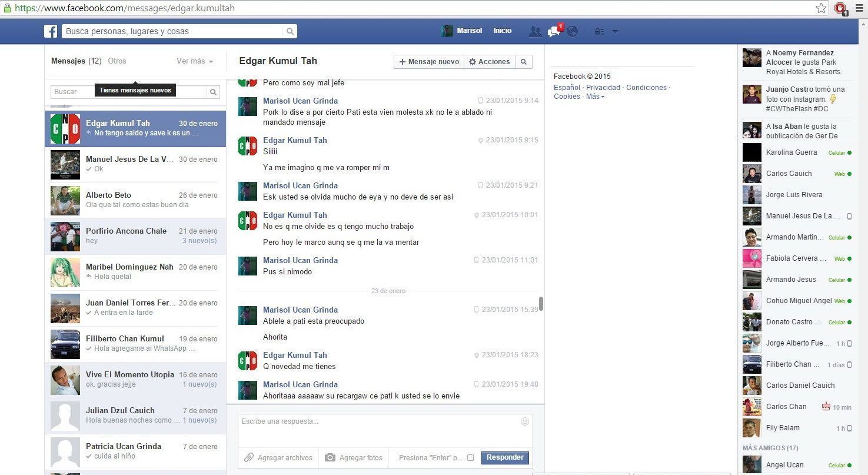Open the Alberto Beto conversation
868x475 pixels.
[135, 201]
